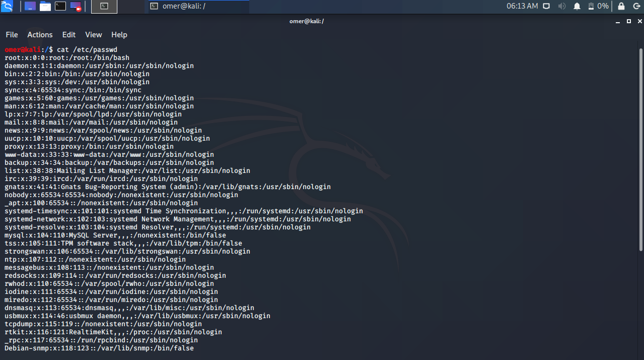Viewport: 644px width, 360px height.
Task: Open the Actions menu
Action: pyautogui.click(x=40, y=35)
